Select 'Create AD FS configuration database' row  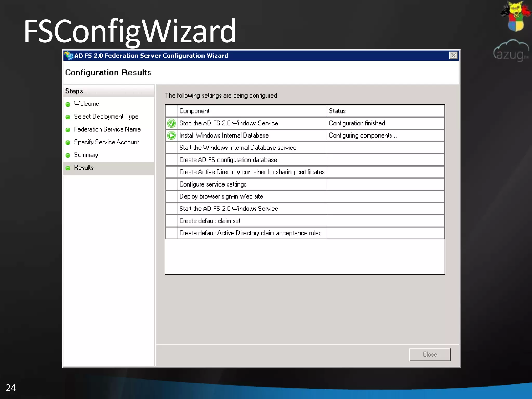pos(305,160)
